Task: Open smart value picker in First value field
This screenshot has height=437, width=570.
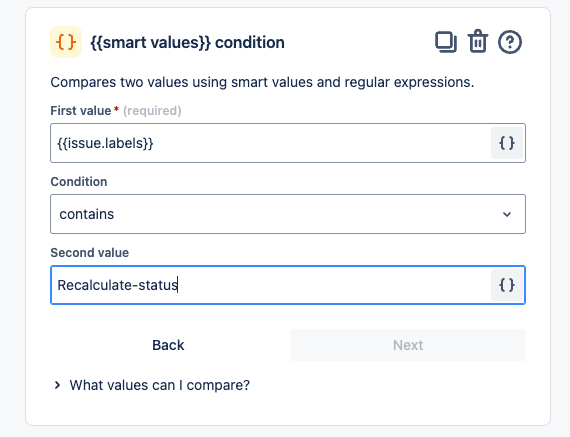Action: [507, 143]
